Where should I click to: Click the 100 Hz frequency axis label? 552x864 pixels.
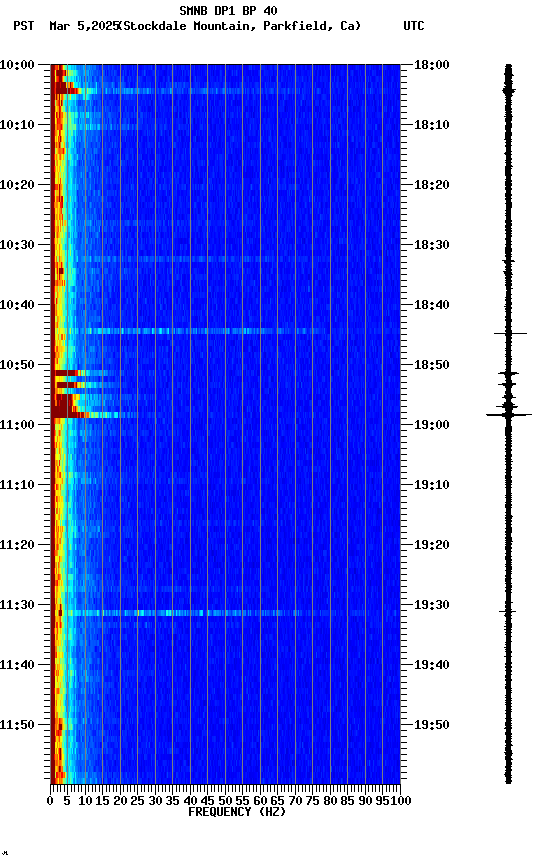click(x=401, y=801)
